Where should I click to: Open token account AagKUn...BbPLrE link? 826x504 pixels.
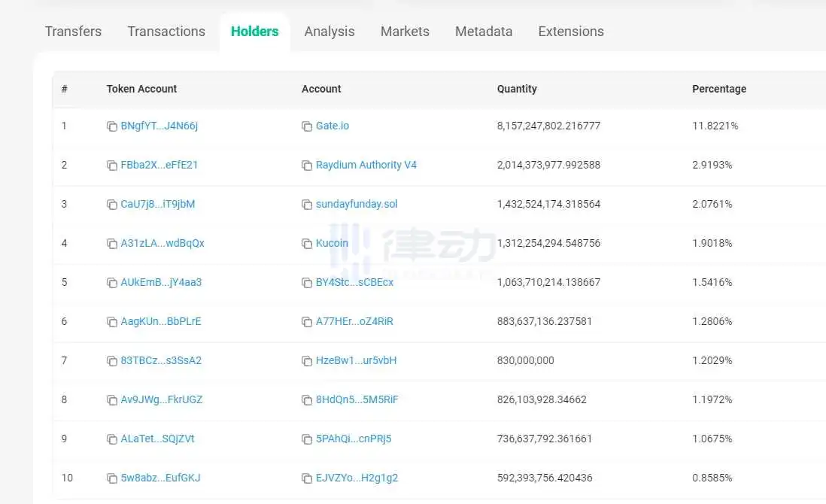tap(161, 321)
